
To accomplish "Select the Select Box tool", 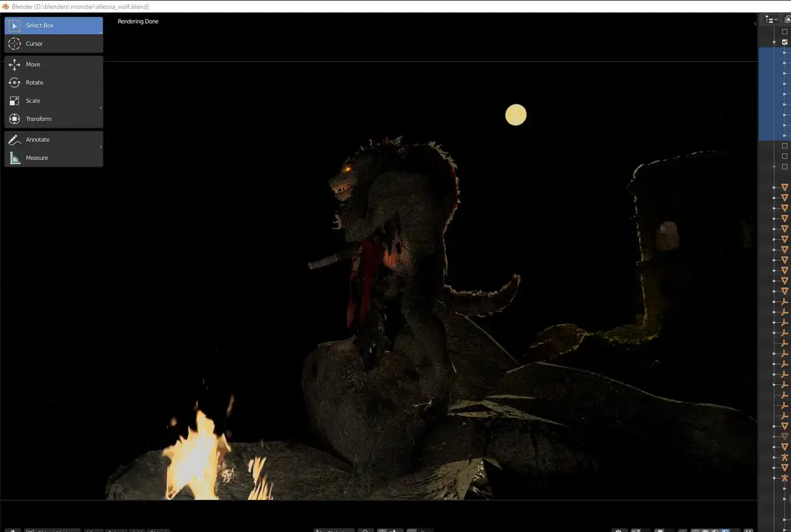I will coord(53,25).
